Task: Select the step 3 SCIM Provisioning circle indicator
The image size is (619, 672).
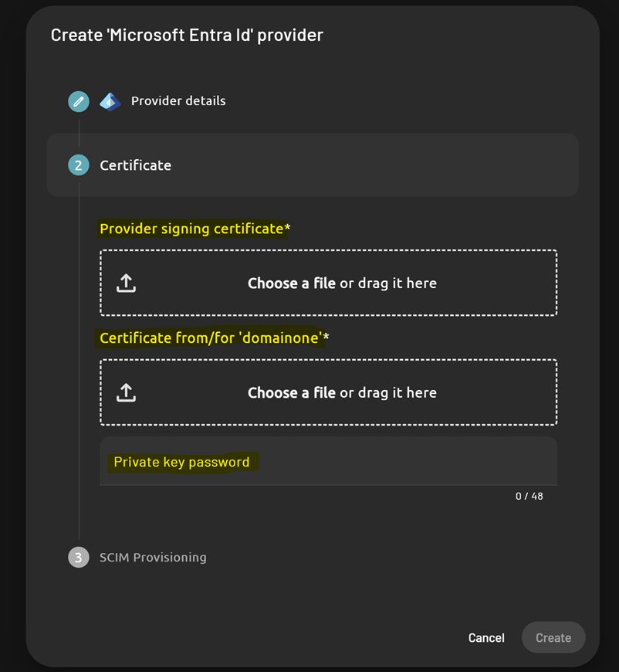Action: click(78, 557)
